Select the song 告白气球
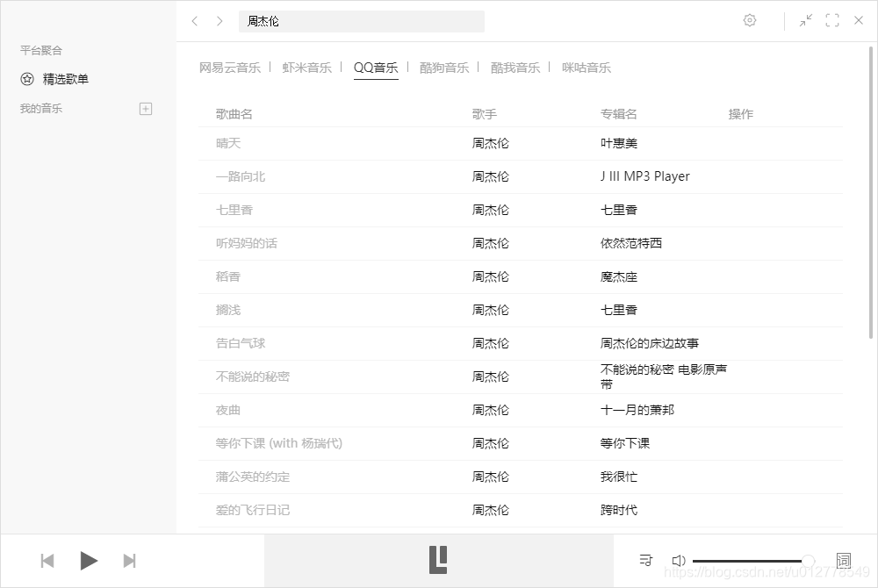This screenshot has width=878, height=588. click(241, 343)
